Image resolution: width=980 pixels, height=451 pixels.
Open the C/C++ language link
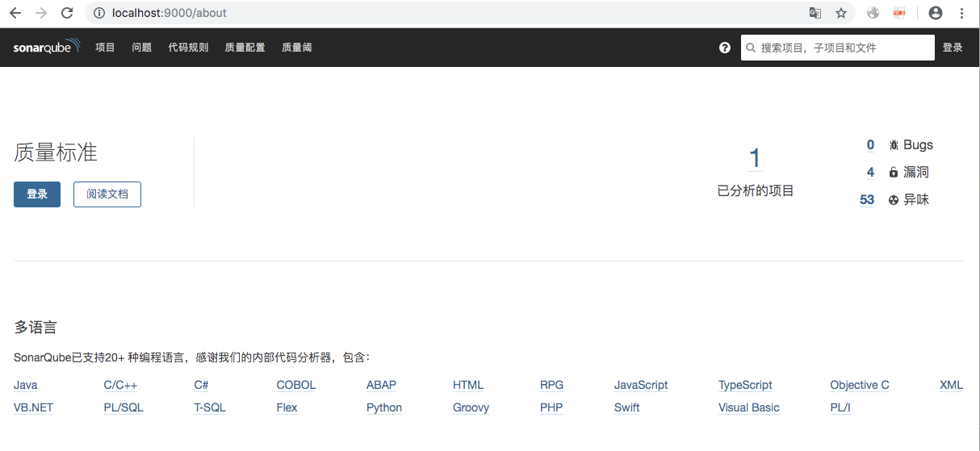tap(120, 386)
